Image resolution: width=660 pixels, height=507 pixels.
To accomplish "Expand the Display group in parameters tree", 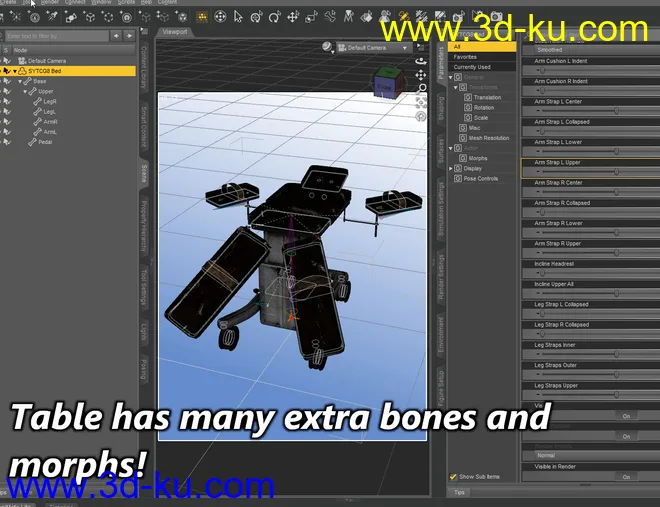I will [x=451, y=168].
